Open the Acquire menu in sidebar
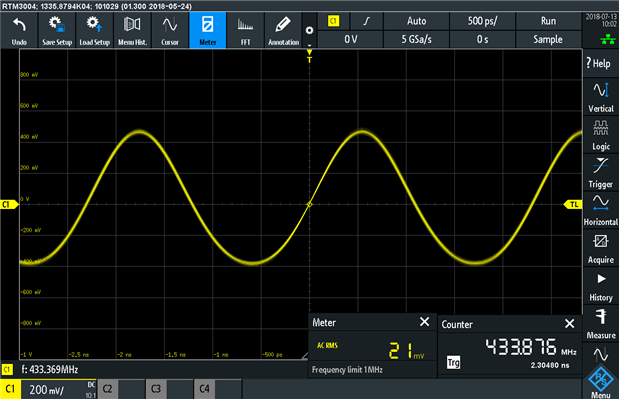This screenshot has width=619, height=399. tap(601, 248)
